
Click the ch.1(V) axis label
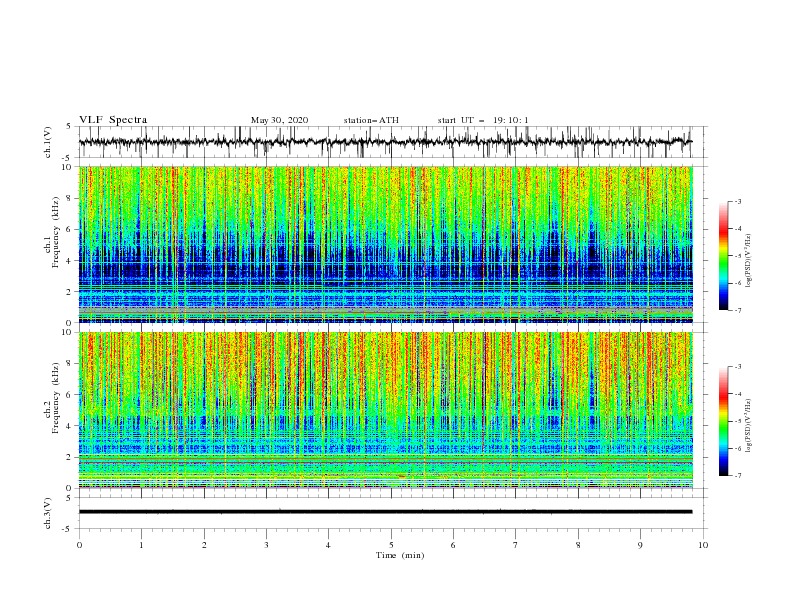point(48,142)
